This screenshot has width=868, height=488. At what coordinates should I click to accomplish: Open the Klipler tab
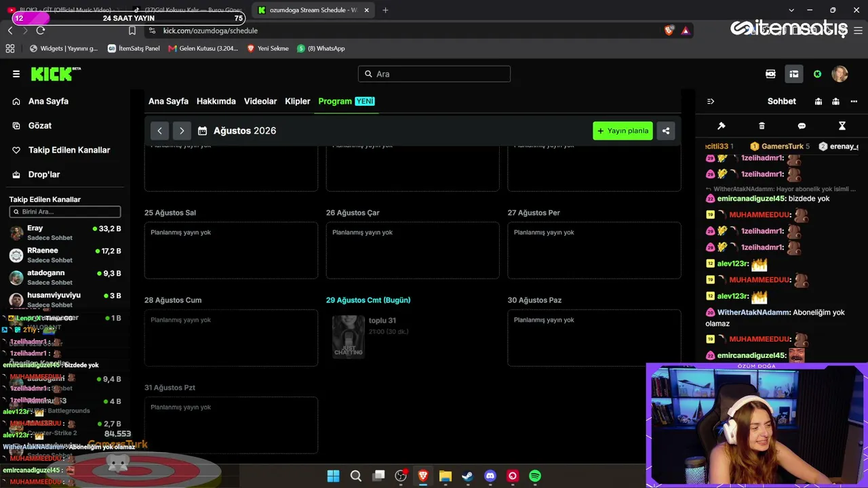click(x=298, y=101)
